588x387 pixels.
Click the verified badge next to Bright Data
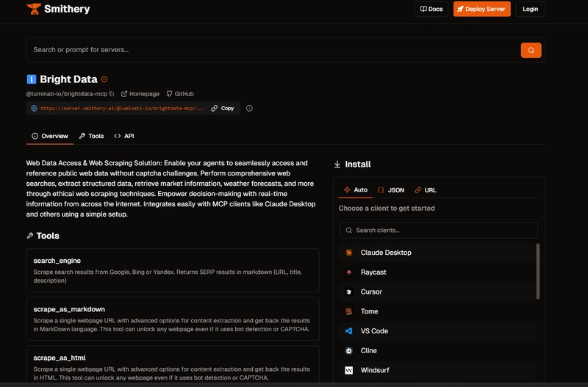coord(104,79)
